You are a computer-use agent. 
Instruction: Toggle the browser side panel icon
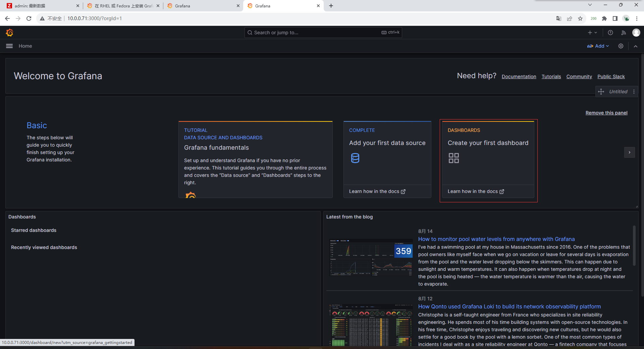click(x=615, y=18)
